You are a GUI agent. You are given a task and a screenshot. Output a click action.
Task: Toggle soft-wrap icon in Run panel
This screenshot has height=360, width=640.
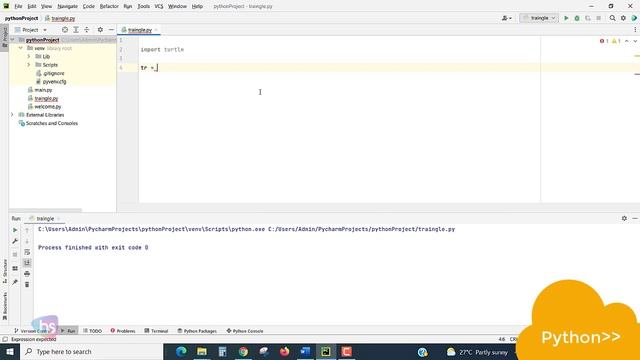(x=27, y=252)
